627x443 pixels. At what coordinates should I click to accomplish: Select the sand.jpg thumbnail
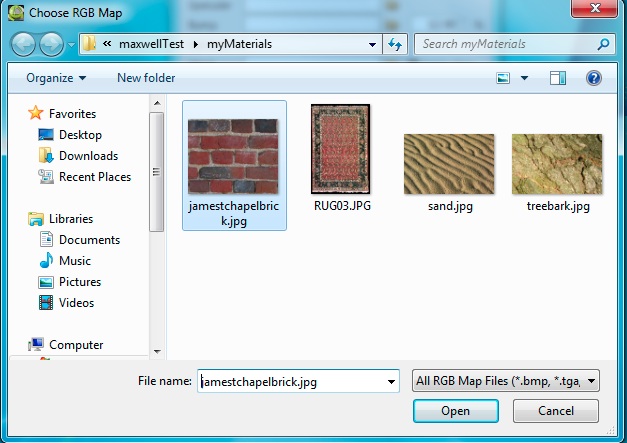(x=449, y=164)
